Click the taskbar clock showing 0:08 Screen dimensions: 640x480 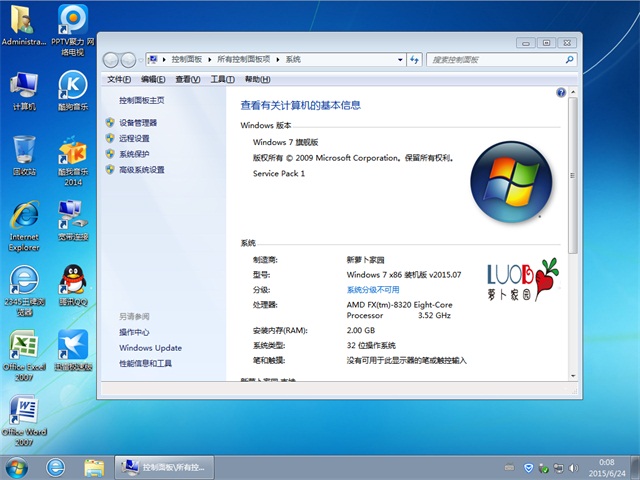(607, 468)
